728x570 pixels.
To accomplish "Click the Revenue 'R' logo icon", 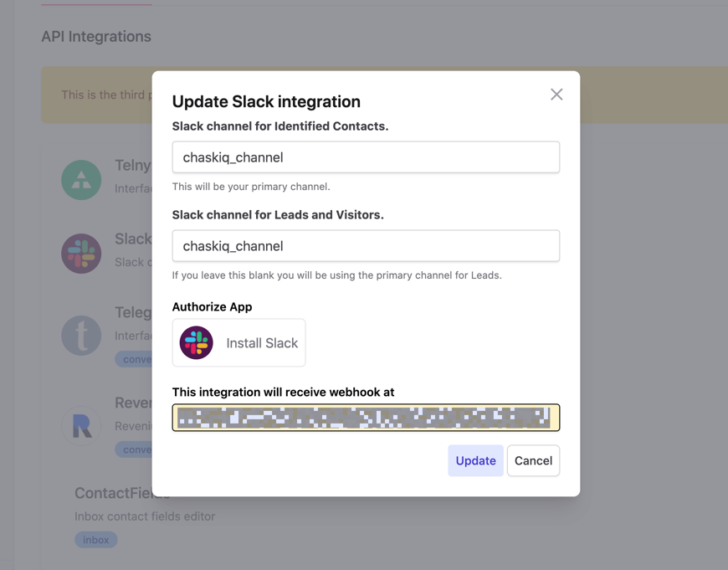I will [x=81, y=426].
